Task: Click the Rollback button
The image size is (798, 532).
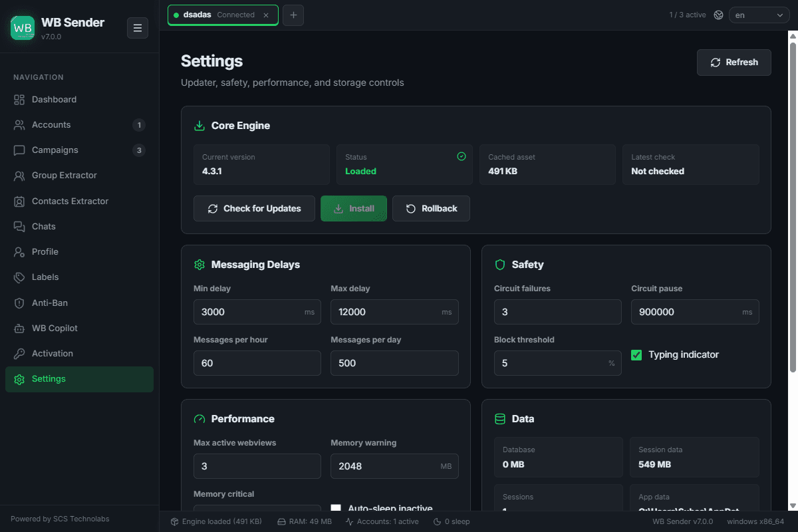Action: (x=431, y=208)
